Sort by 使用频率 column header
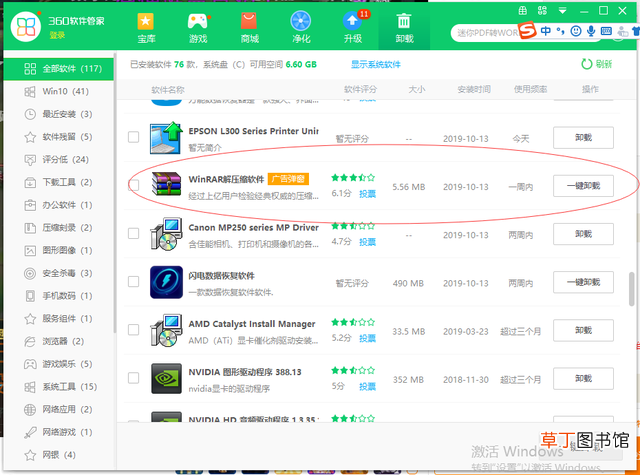Viewport: 640px width, 475px height. 530,89
